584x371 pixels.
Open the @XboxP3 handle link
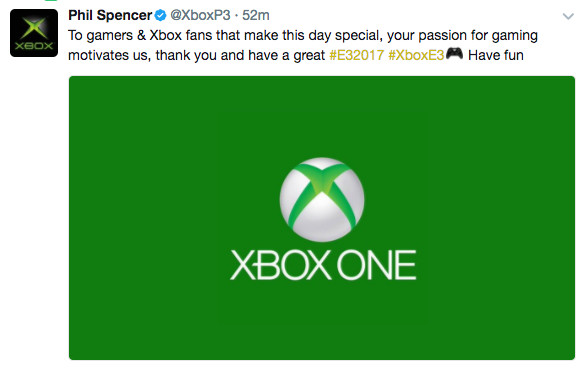200,15
